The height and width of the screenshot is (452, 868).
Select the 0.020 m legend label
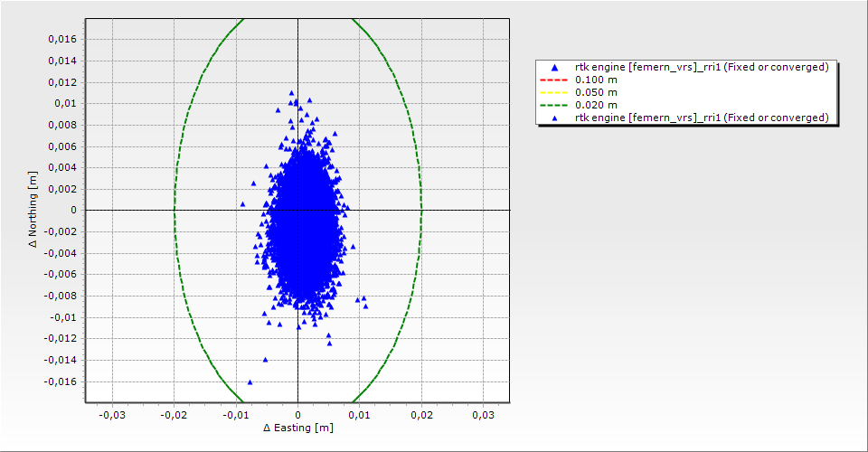[596, 105]
